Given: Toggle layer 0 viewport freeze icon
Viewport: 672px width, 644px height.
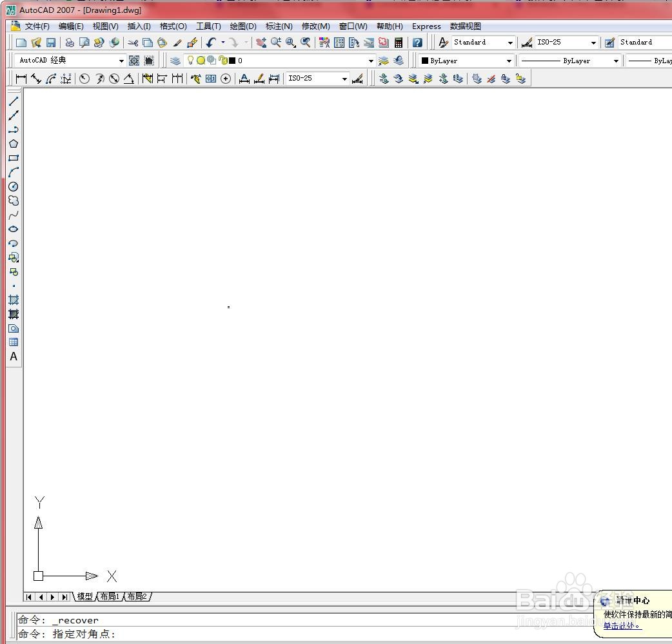Looking at the screenshot, I should (212, 60).
